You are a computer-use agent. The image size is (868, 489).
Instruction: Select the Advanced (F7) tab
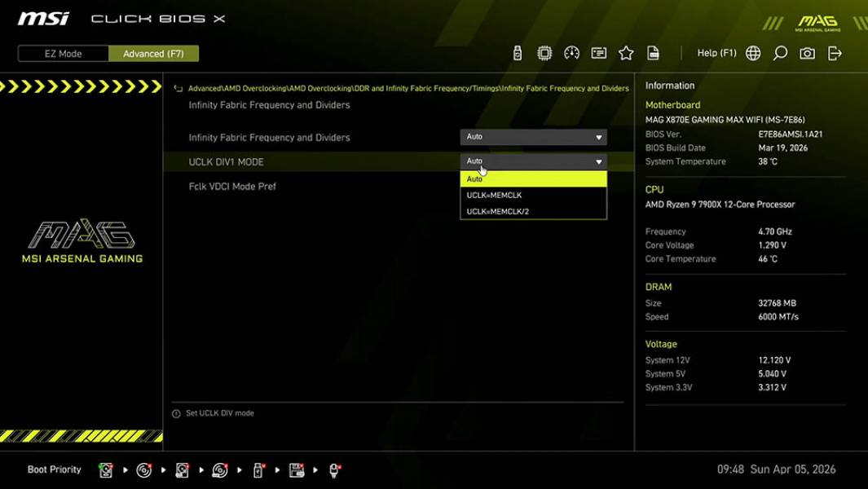[154, 53]
